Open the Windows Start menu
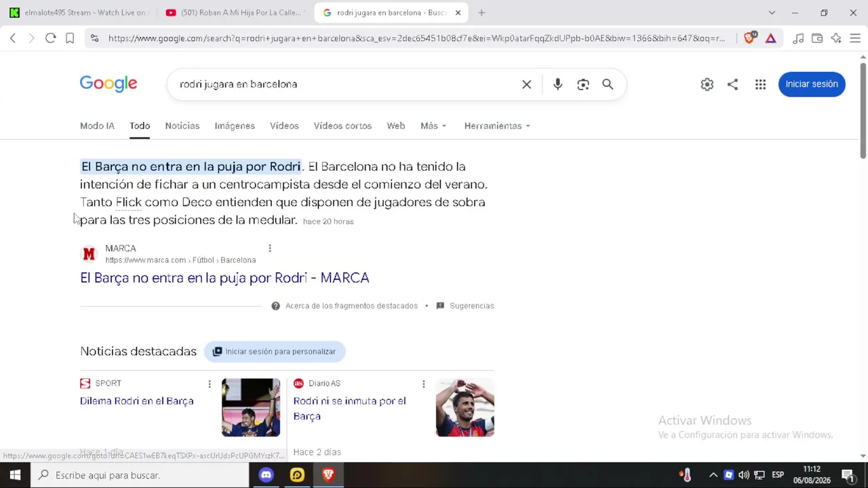This screenshot has height=488, width=868. 15,475
